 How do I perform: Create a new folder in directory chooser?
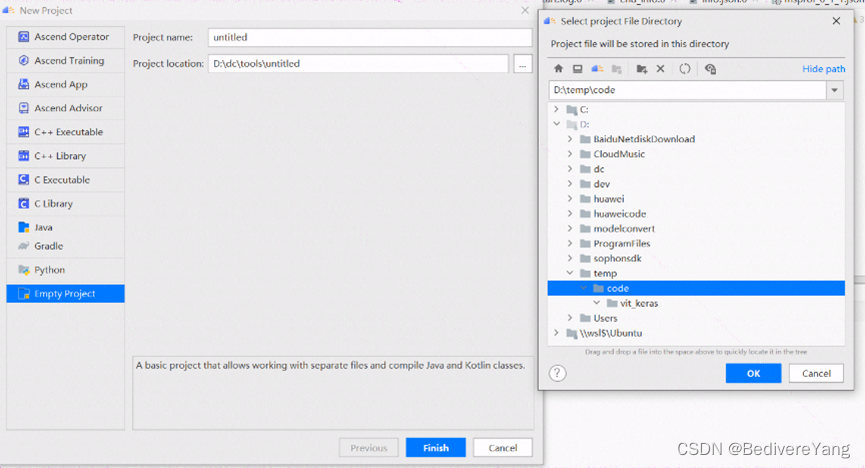[642, 69]
